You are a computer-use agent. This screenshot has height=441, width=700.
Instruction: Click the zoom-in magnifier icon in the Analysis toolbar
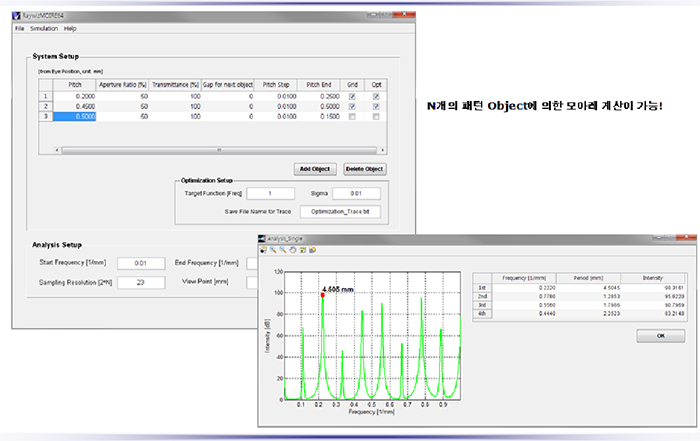[272, 249]
